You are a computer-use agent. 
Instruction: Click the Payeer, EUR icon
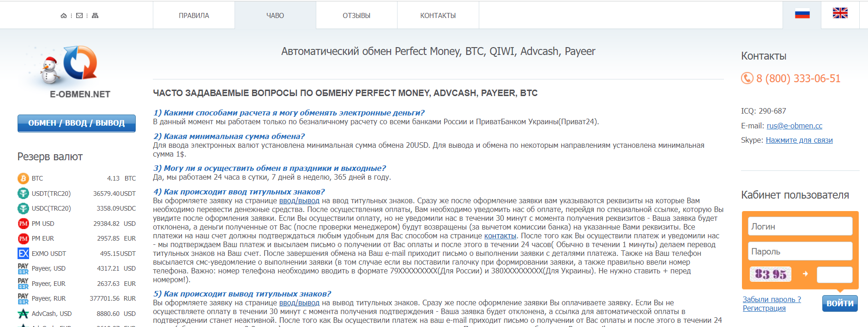point(23,284)
